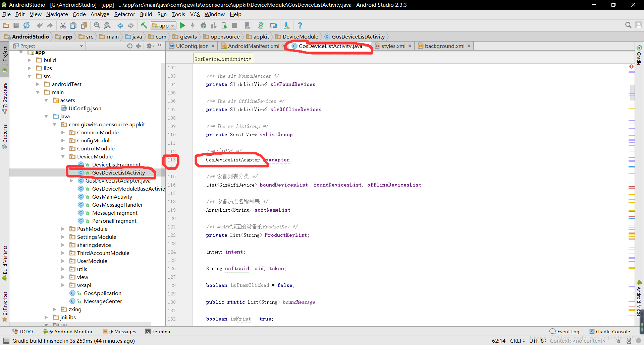This screenshot has width=644, height=345.
Task: Click Sync Project with Gradle Files icon
Action: [x=261, y=25]
